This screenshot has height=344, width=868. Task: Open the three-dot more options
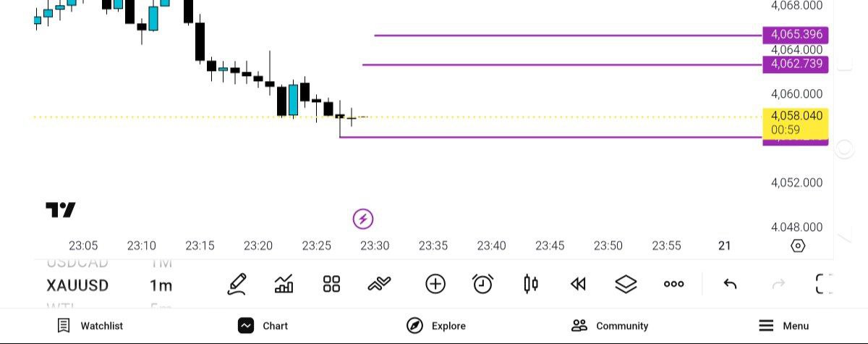click(x=673, y=284)
